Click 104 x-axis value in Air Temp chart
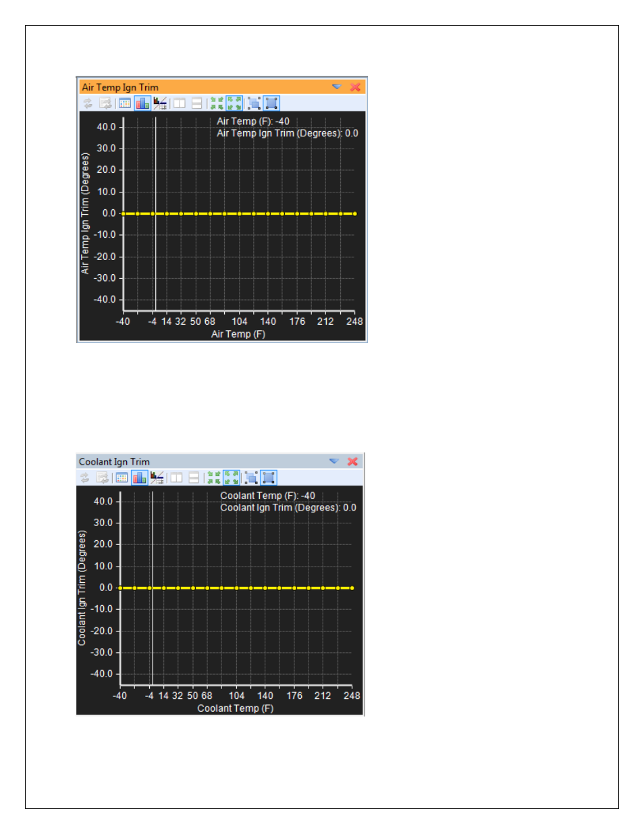The width and height of the screenshot is (644, 834). [240, 321]
